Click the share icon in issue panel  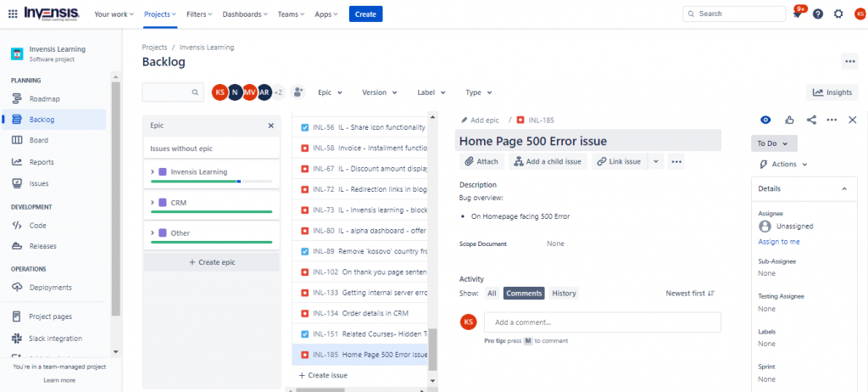pyautogui.click(x=810, y=120)
